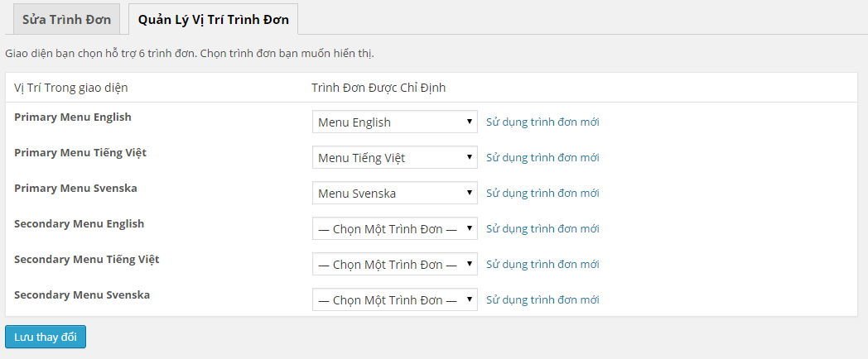Click Sử dụng trình đơn mới for Secondary English

coord(542,228)
